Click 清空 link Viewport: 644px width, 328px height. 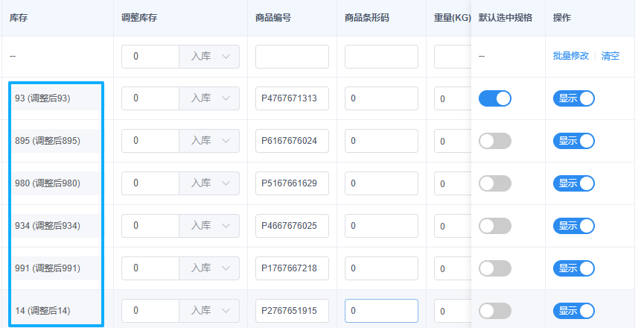pos(610,56)
